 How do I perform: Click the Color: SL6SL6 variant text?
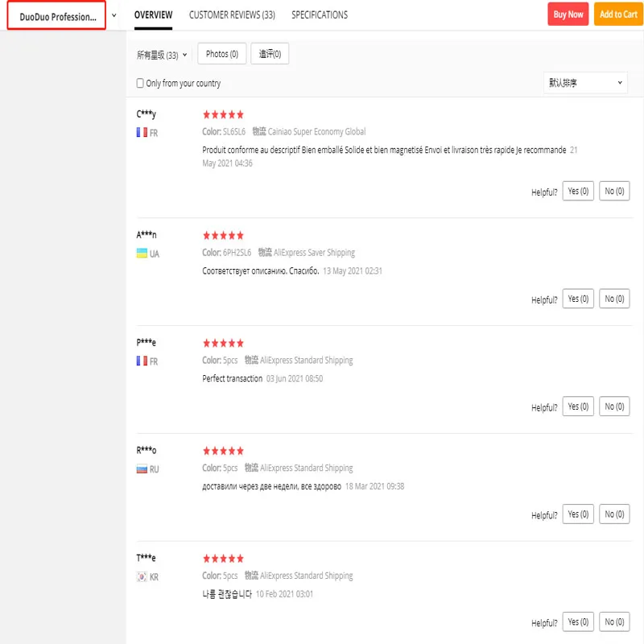click(x=224, y=132)
